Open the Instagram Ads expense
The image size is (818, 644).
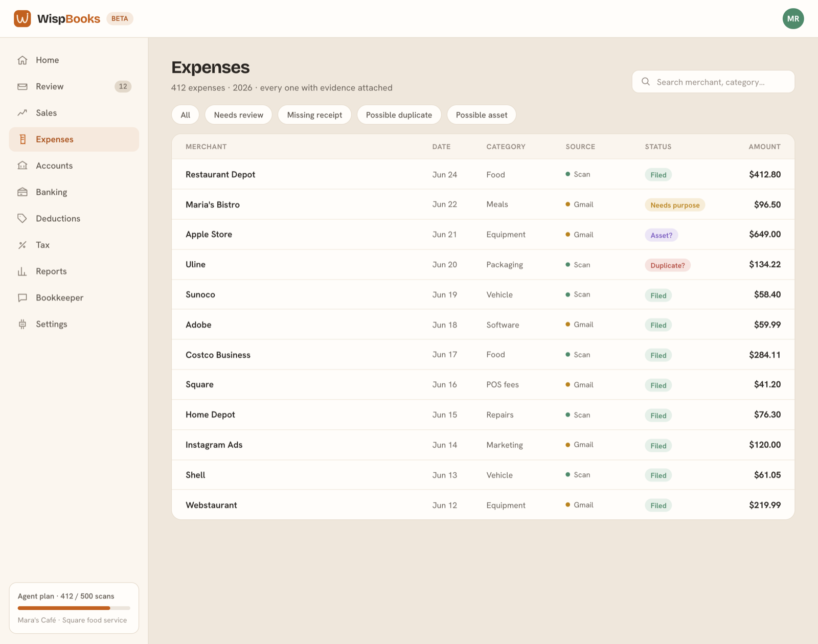pyautogui.click(x=483, y=445)
